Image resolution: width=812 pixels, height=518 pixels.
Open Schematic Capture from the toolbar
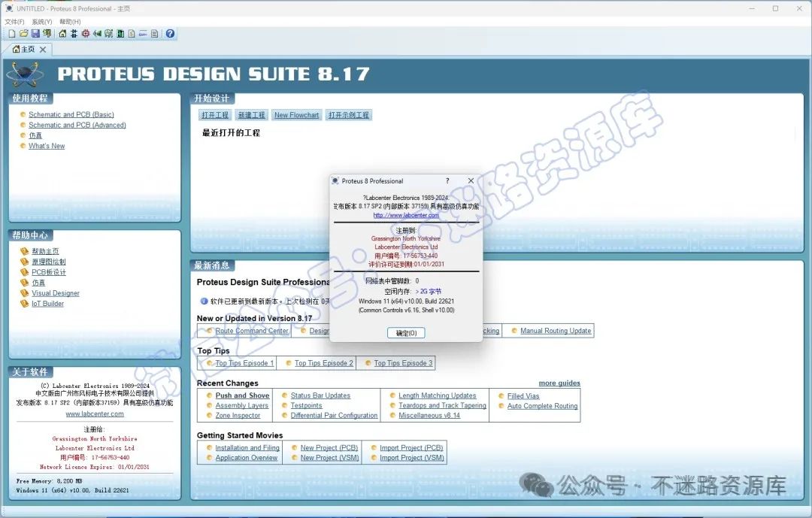pos(74,34)
